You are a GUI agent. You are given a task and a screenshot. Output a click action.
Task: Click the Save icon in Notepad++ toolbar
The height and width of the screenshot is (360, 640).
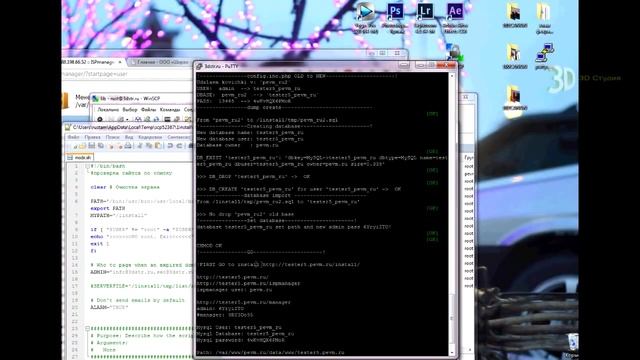click(92, 146)
